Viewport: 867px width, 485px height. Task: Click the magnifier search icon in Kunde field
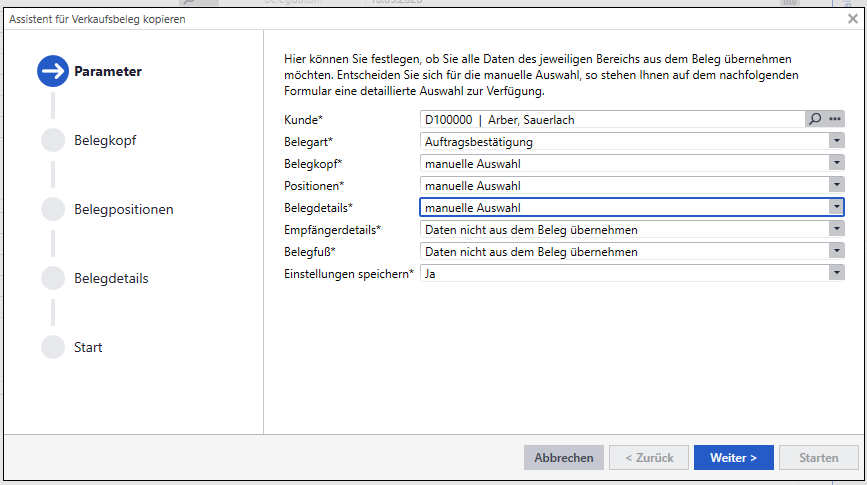click(x=815, y=119)
